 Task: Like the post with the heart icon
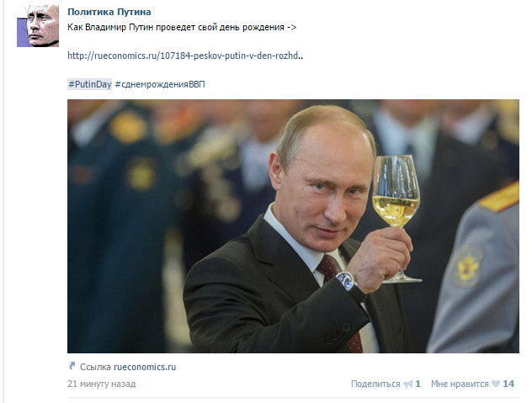(496, 384)
